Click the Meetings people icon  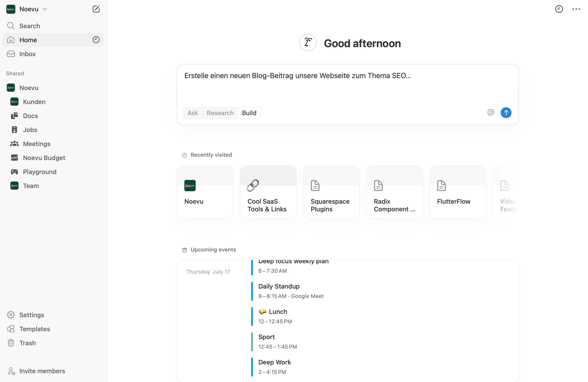click(14, 144)
